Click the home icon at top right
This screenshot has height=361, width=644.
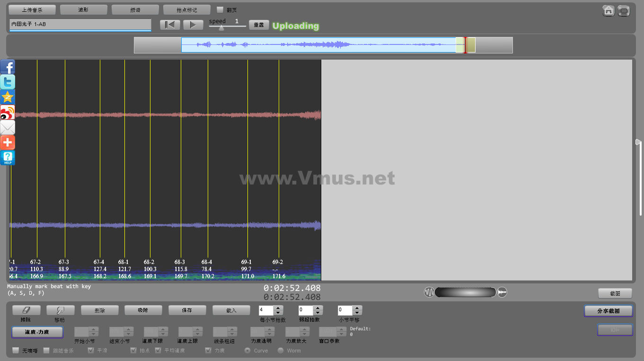coord(609,10)
